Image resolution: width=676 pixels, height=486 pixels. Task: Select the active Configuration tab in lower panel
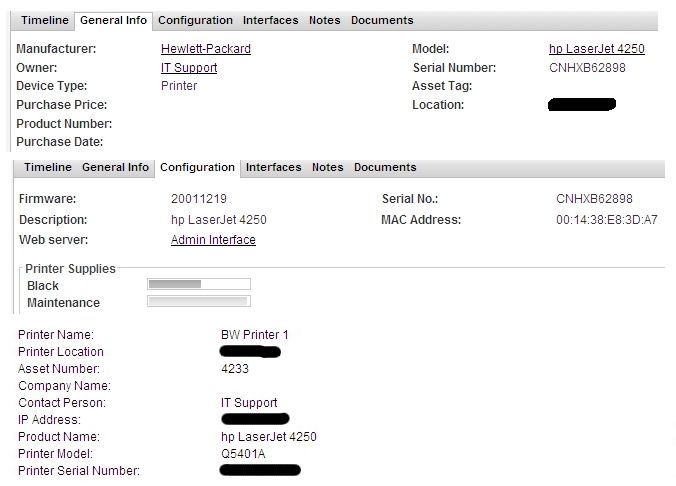[x=197, y=167]
